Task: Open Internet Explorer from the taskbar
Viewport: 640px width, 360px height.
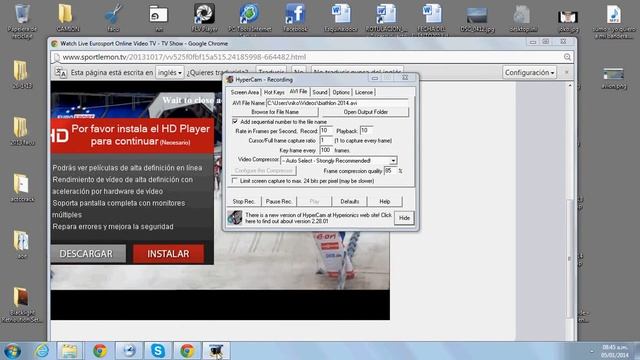Action: 42,351
